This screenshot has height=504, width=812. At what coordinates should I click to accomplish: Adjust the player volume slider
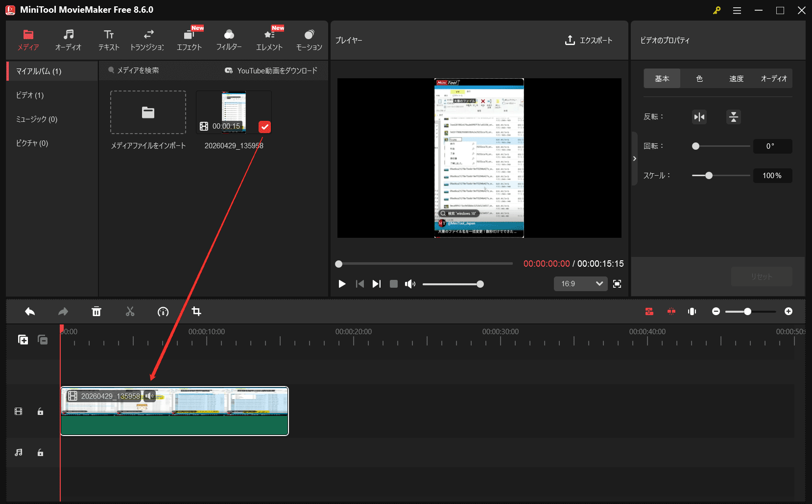(x=453, y=284)
